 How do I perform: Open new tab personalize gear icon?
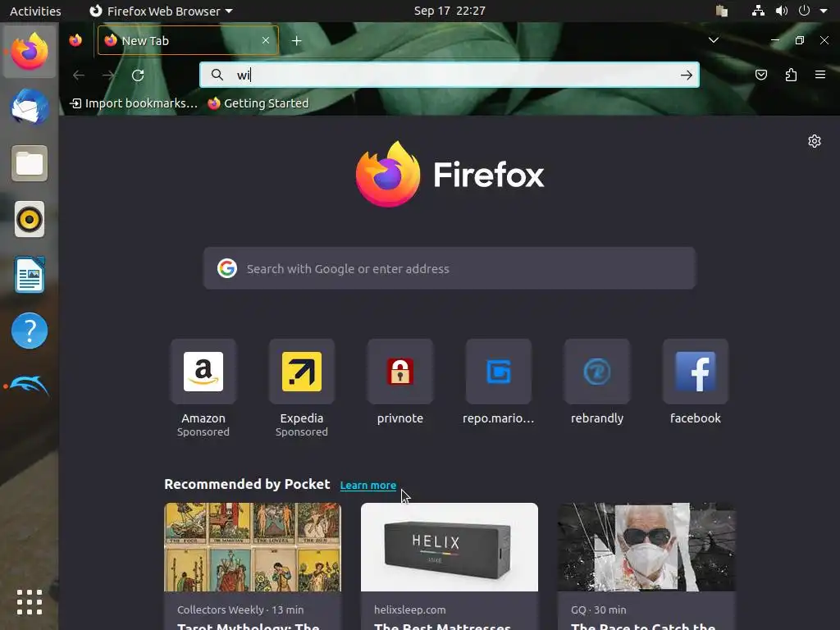tap(815, 141)
